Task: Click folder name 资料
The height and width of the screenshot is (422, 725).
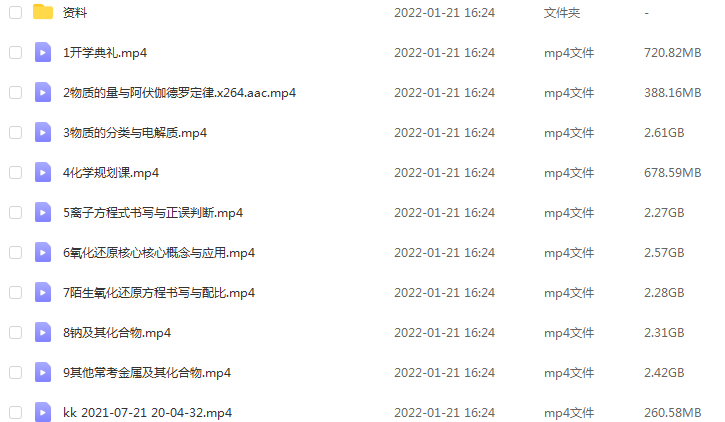Action: tap(75, 12)
